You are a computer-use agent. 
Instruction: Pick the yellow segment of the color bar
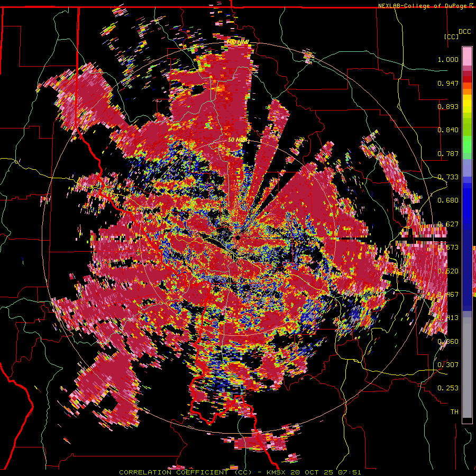point(467,106)
